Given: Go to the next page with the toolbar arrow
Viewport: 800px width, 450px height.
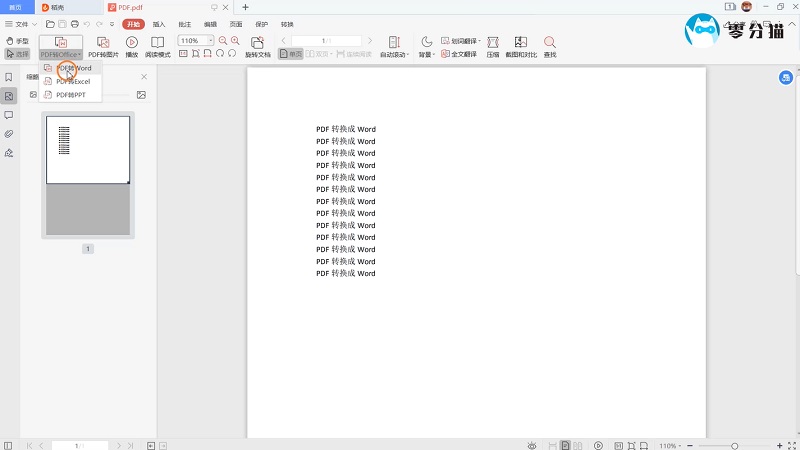Looking at the screenshot, I should click(370, 40).
